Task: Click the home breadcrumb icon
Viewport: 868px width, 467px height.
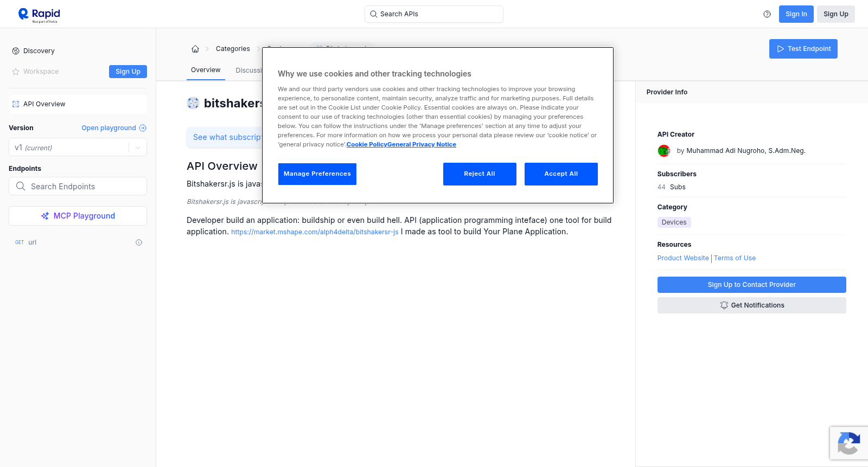Action: pyautogui.click(x=195, y=49)
